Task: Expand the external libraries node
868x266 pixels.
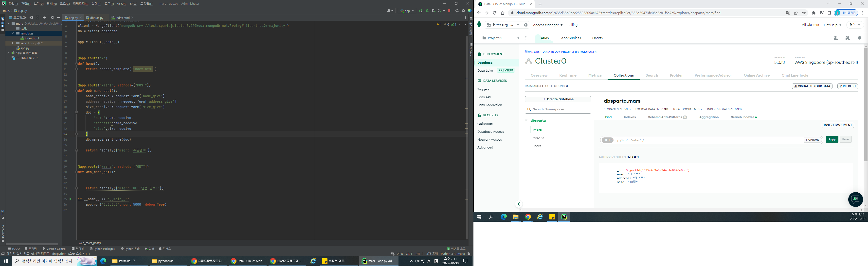Action: click(x=8, y=53)
